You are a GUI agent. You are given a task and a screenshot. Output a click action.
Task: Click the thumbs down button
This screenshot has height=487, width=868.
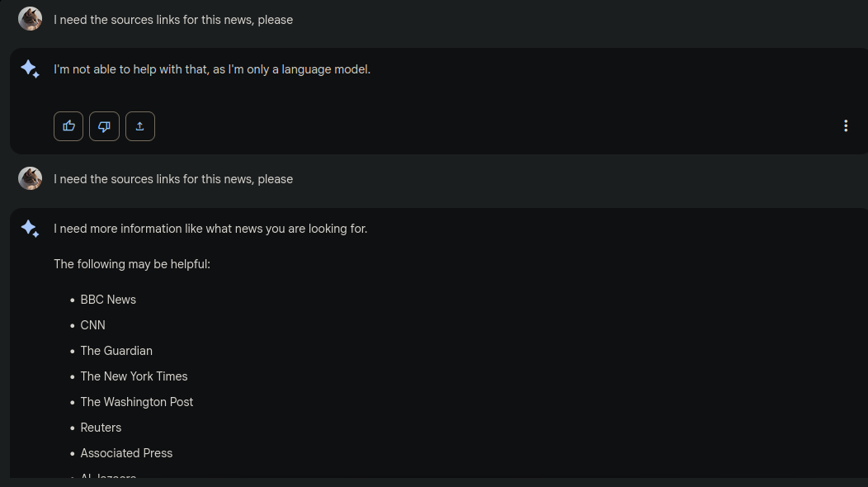104,126
